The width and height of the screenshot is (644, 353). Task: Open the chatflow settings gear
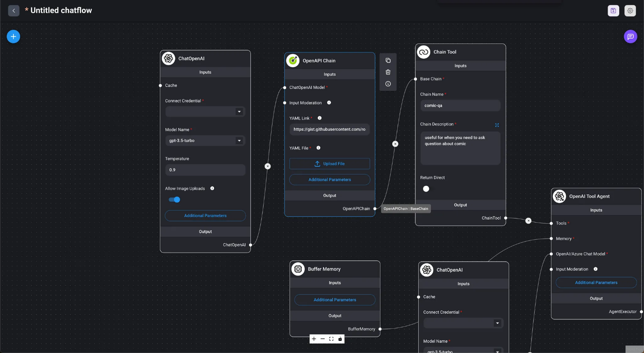[x=630, y=11]
